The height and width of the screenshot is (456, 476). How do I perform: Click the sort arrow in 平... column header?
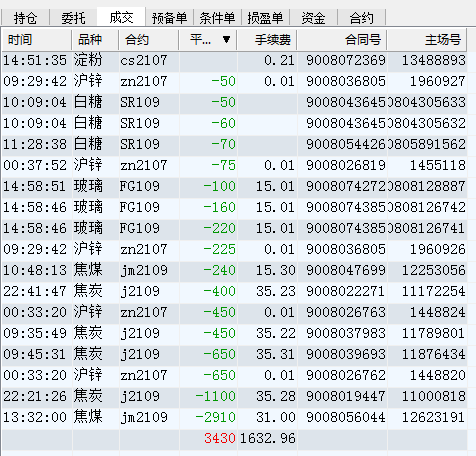coord(226,40)
